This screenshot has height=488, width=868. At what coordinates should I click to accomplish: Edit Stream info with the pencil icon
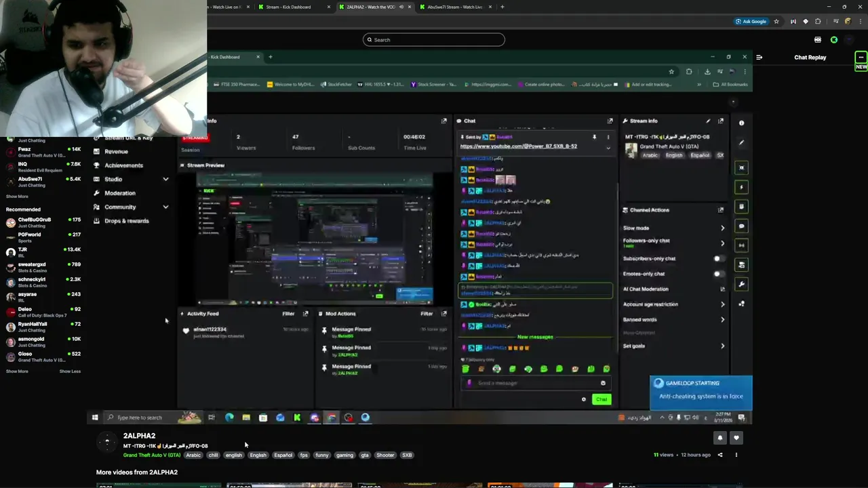pyautogui.click(x=708, y=121)
